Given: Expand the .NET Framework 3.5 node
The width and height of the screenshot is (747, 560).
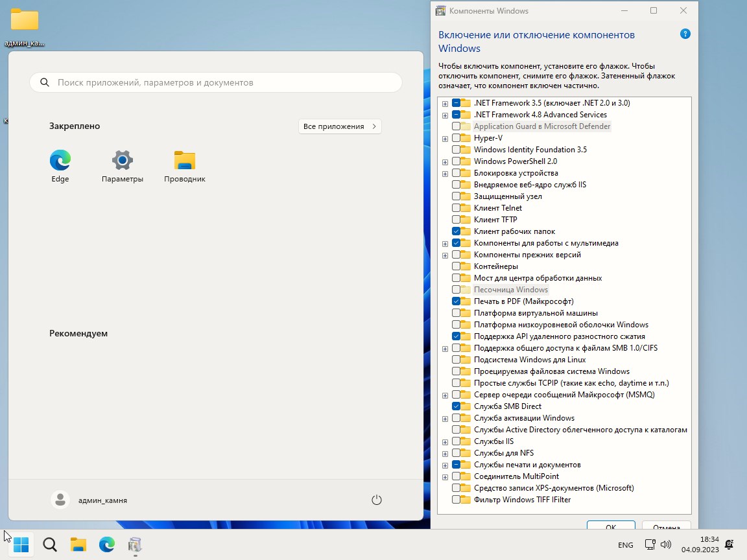Looking at the screenshot, I should pyautogui.click(x=445, y=103).
